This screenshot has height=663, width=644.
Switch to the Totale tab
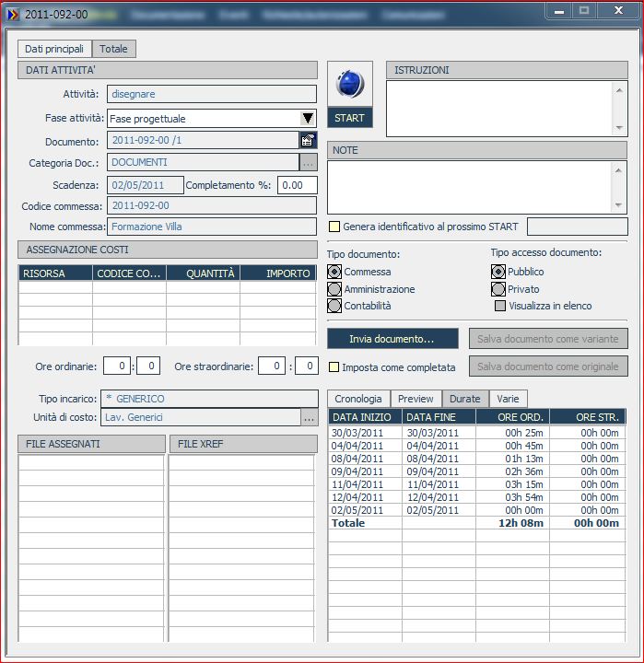(x=114, y=49)
